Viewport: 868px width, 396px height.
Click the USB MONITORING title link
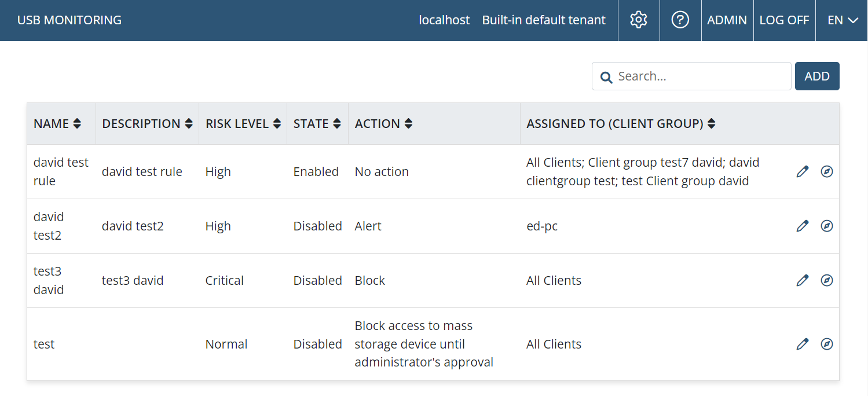[69, 20]
